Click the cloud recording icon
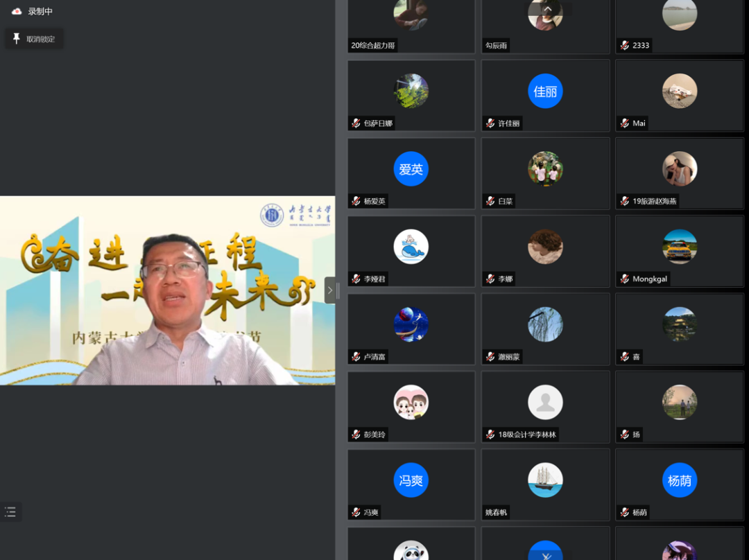The image size is (749, 560). point(17,11)
